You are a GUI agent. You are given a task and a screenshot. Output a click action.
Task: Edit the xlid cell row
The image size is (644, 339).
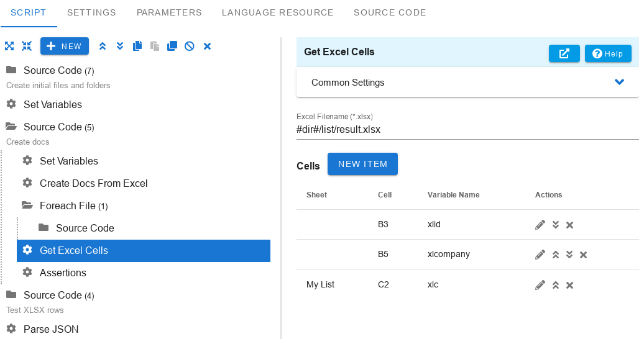(540, 225)
